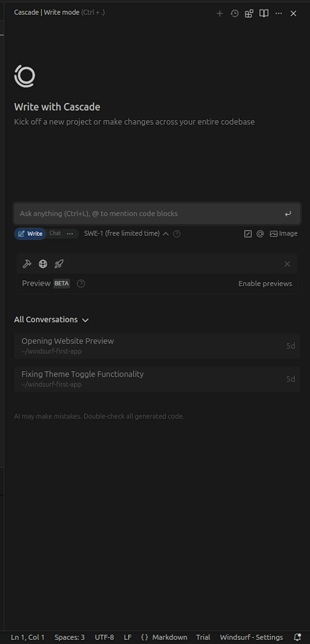Image resolution: width=310 pixels, height=644 pixels.
Task: Open Opening Website Preview conversation
Action: coord(157,346)
